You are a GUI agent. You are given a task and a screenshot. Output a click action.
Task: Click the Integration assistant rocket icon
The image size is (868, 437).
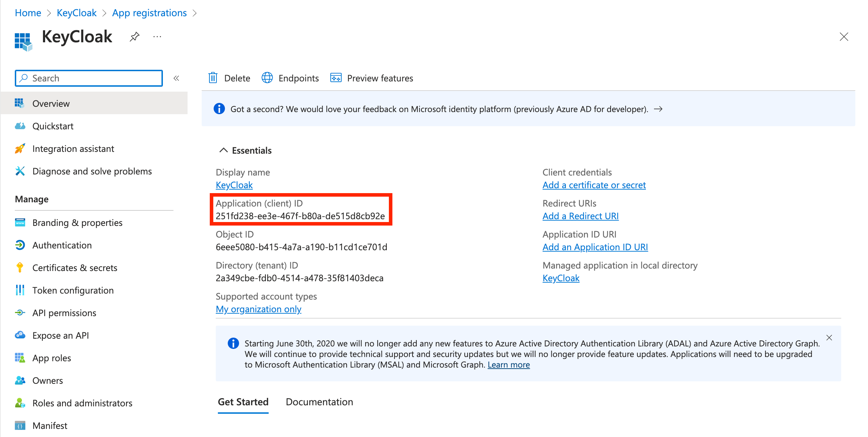pos(20,149)
